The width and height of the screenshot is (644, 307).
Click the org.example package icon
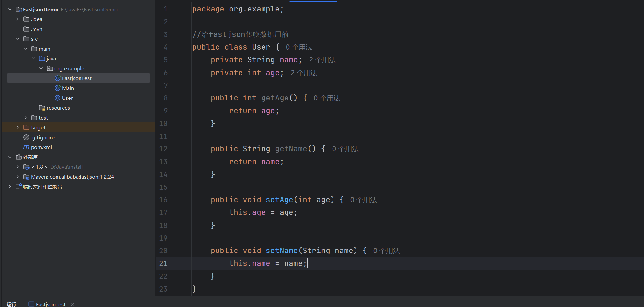coord(50,68)
